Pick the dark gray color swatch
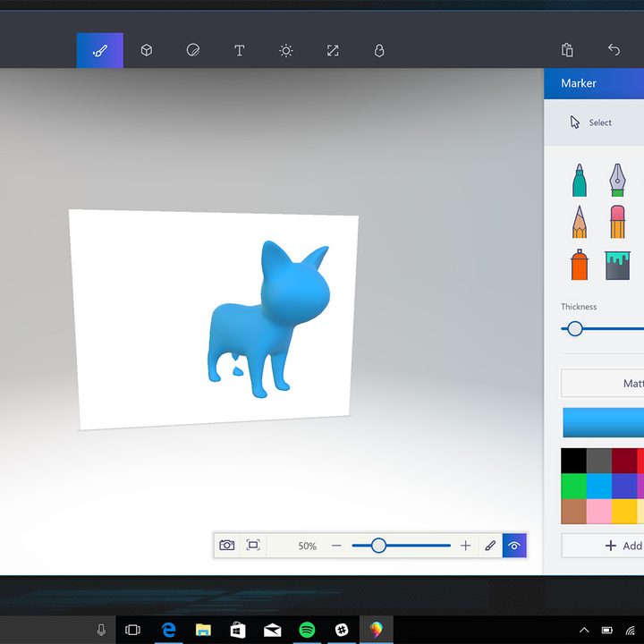644x644 pixels. pos(599,461)
